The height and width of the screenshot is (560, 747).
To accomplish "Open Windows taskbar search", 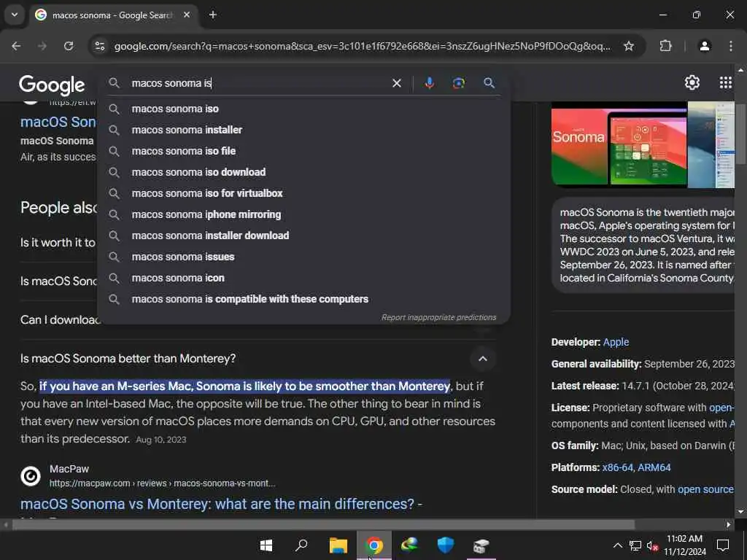I will [301, 545].
